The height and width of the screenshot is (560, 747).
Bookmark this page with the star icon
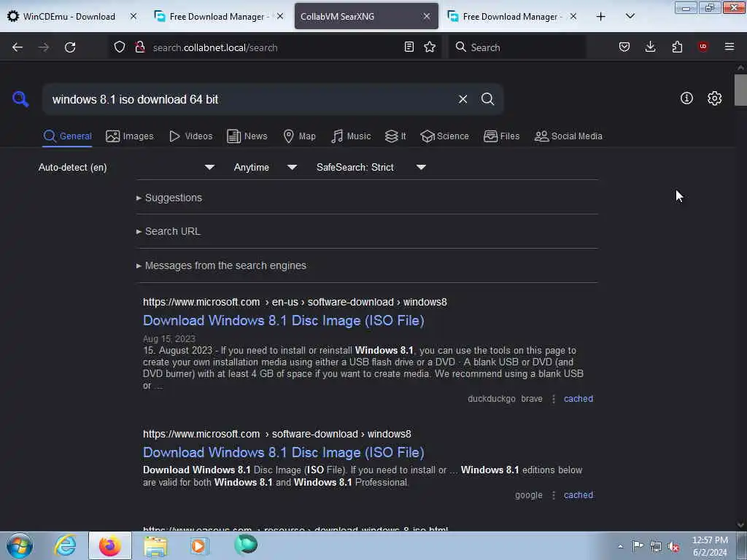click(x=430, y=47)
